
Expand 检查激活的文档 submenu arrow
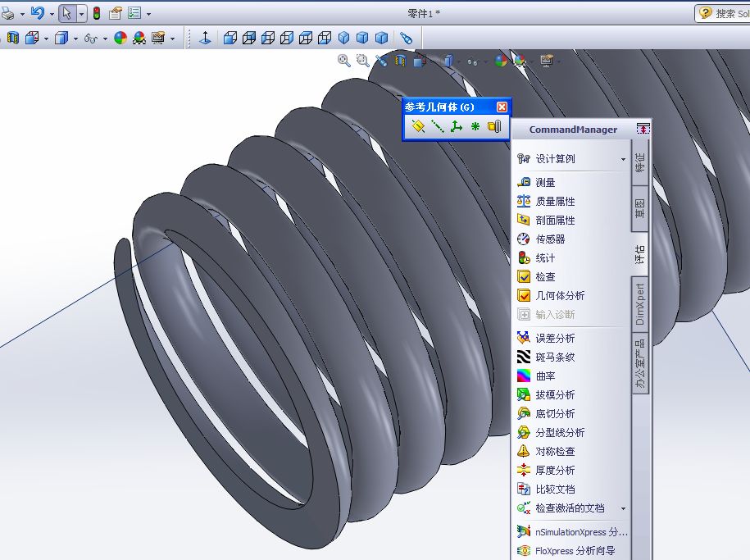[x=623, y=508]
